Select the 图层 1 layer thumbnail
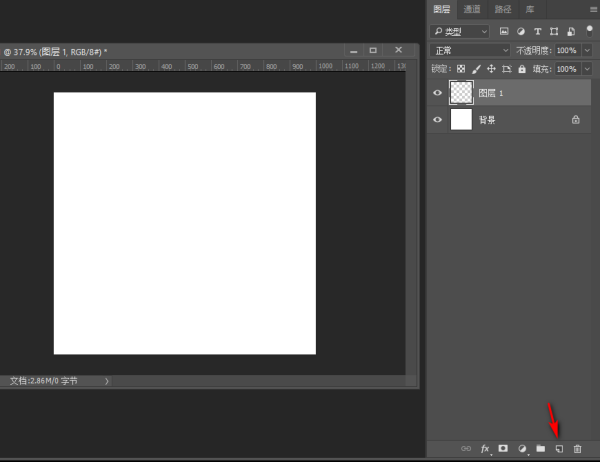 (x=461, y=93)
